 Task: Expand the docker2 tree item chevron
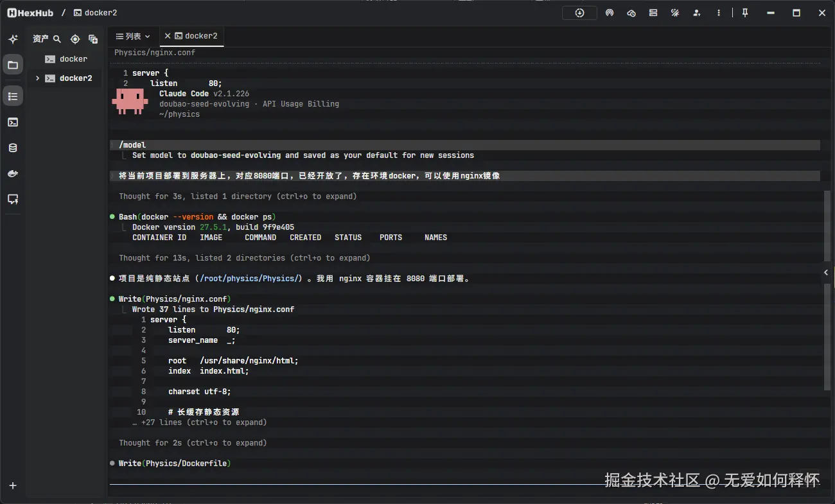(37, 78)
